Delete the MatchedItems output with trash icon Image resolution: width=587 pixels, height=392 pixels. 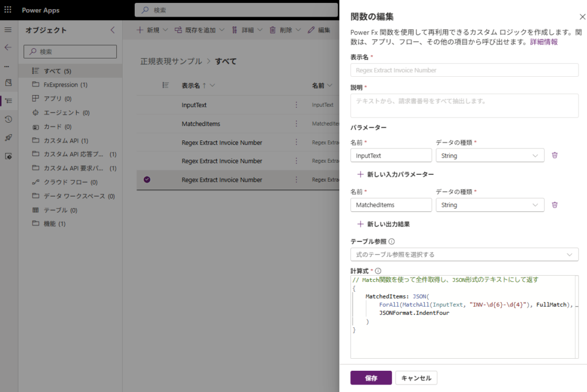point(554,205)
